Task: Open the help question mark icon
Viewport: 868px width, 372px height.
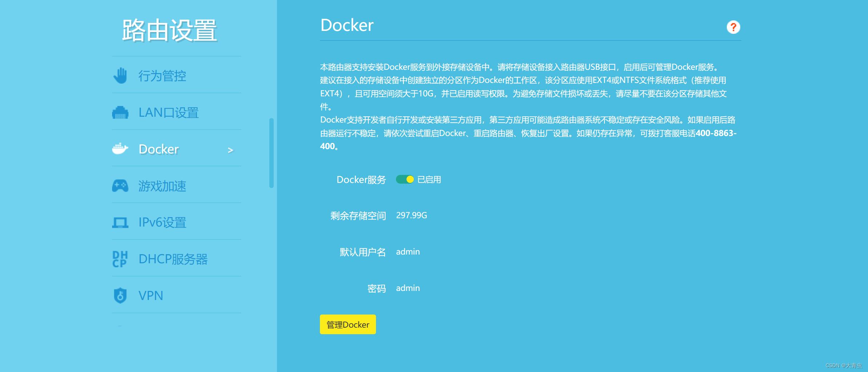Action: point(733,27)
